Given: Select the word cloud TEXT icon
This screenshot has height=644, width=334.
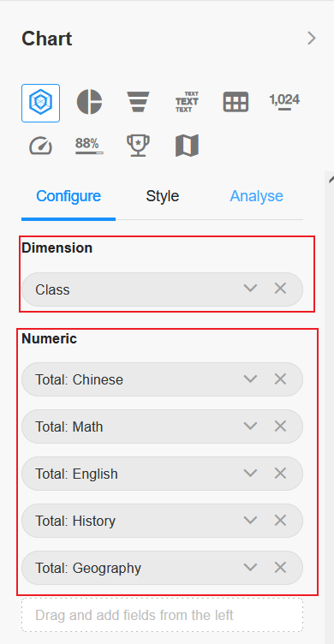Looking at the screenshot, I should (x=187, y=102).
